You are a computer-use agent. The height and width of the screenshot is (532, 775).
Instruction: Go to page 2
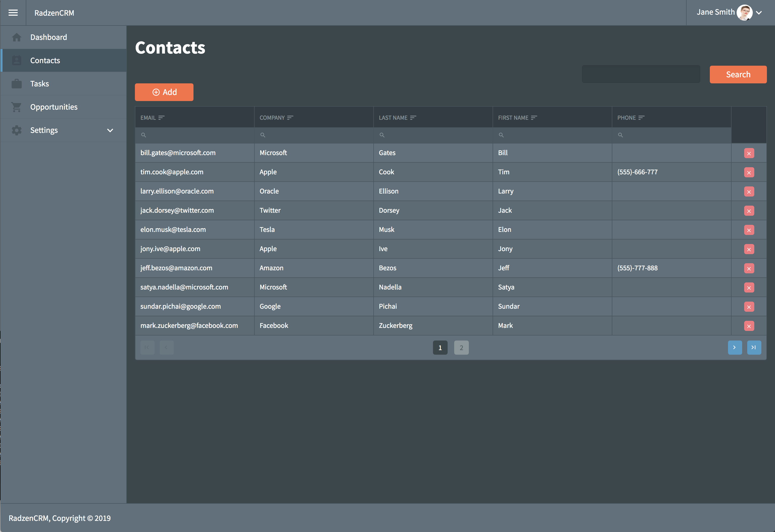tap(461, 348)
